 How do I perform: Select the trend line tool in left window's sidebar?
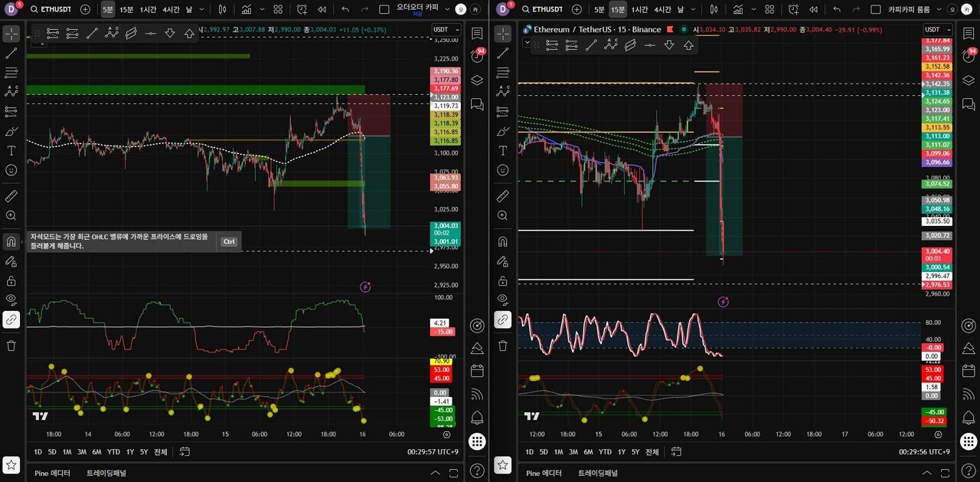[x=11, y=54]
